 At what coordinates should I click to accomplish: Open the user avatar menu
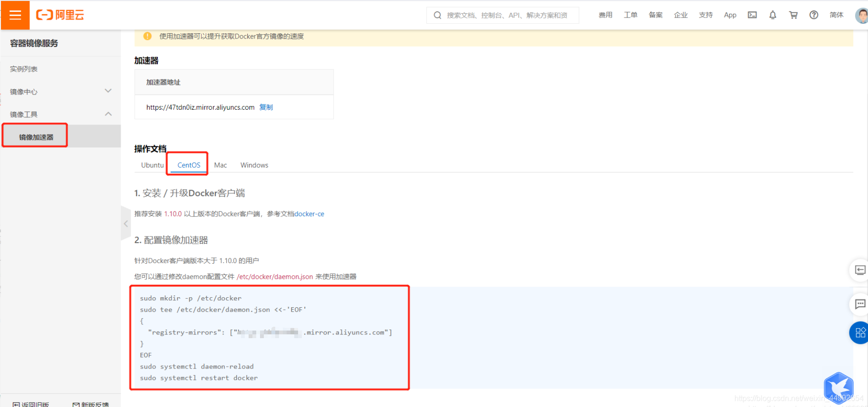click(861, 15)
